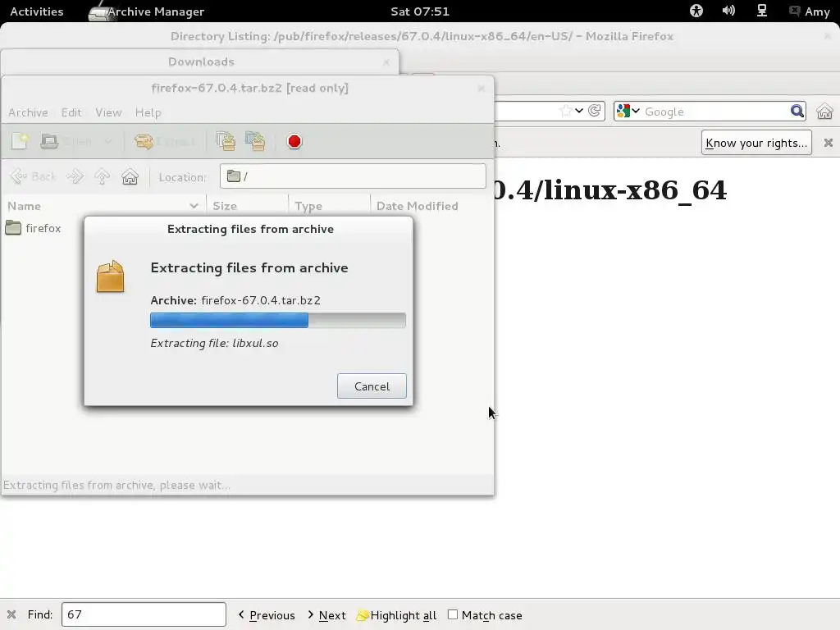Sort by Type column header
840x630 pixels.
(x=329, y=206)
